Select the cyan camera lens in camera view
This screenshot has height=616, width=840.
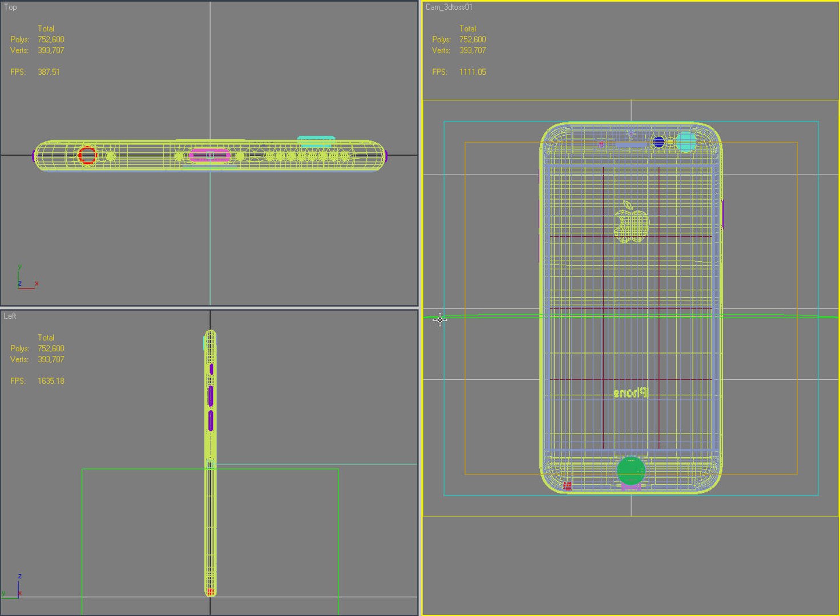(x=686, y=141)
